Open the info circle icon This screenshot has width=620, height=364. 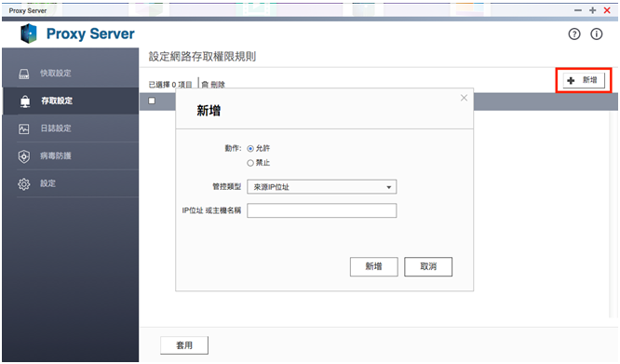(x=597, y=34)
